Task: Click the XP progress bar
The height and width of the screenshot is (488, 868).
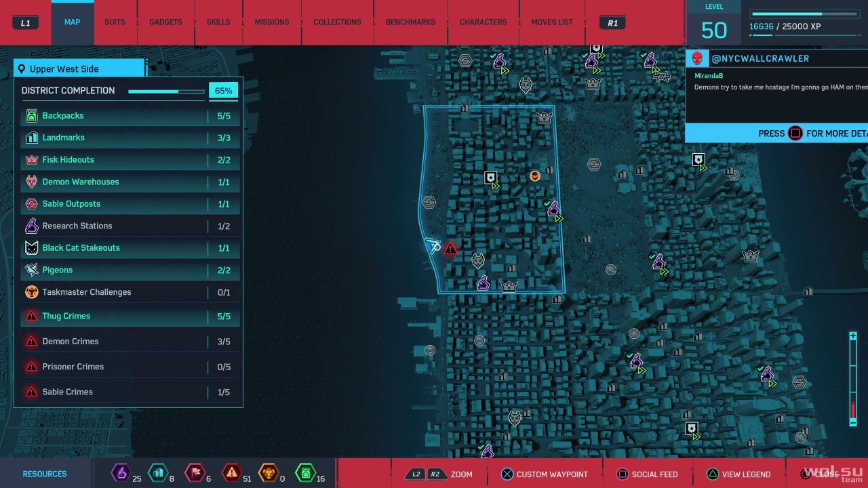Action: 806,14
